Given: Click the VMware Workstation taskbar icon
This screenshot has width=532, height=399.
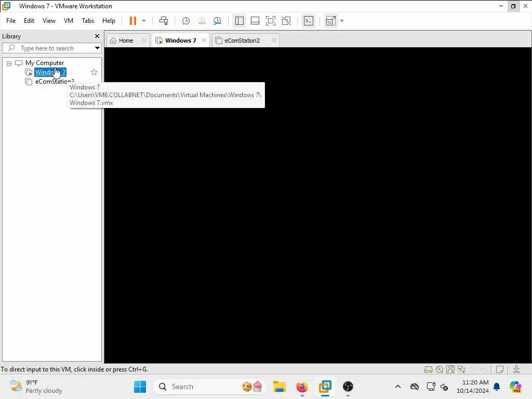Looking at the screenshot, I should pyautogui.click(x=325, y=387).
